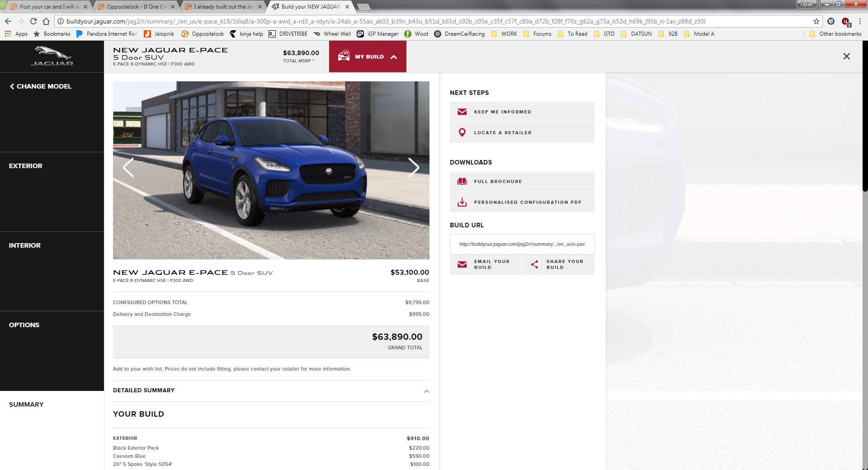Click the $63,890.00 Total MSRP header

(x=301, y=56)
